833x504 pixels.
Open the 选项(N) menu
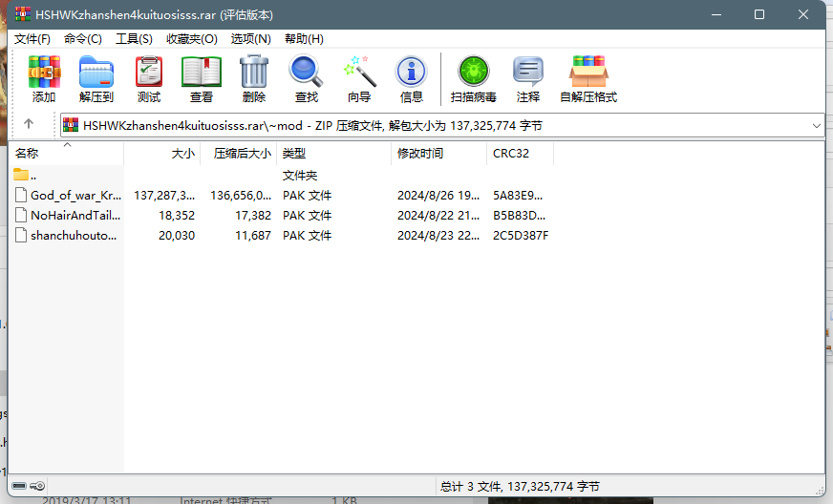[250, 39]
